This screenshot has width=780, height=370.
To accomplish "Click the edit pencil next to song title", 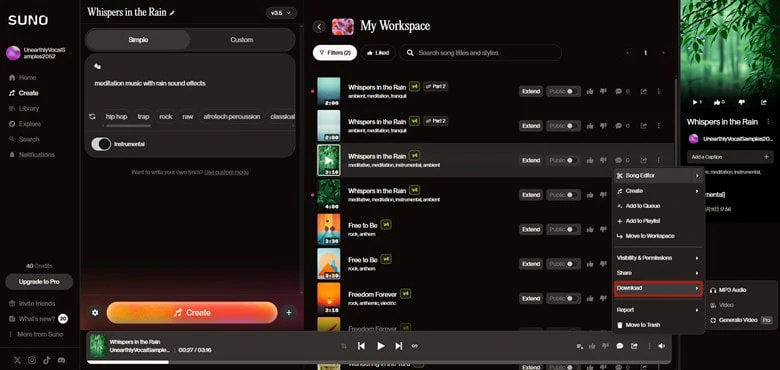I will (172, 13).
